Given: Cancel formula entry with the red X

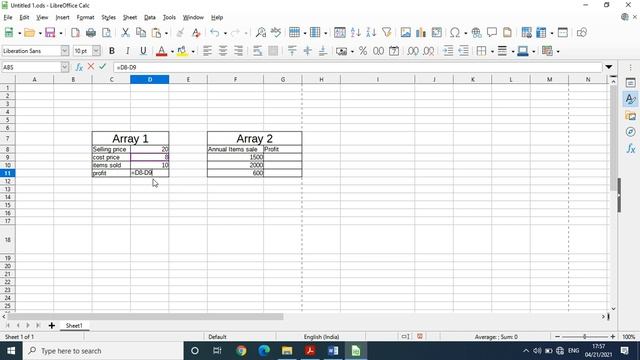Looking at the screenshot, I should (x=91, y=67).
